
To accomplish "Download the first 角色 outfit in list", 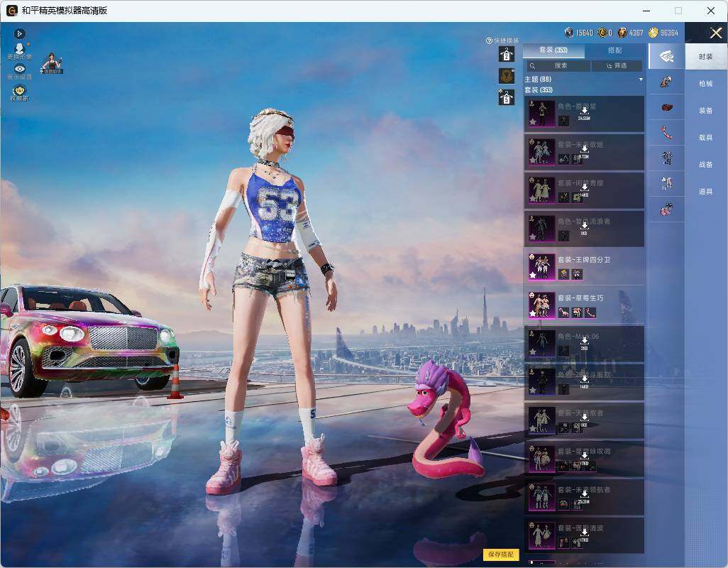I will (x=584, y=111).
